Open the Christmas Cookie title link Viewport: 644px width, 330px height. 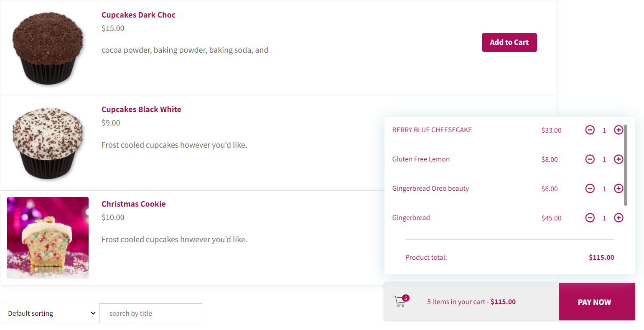pos(133,204)
